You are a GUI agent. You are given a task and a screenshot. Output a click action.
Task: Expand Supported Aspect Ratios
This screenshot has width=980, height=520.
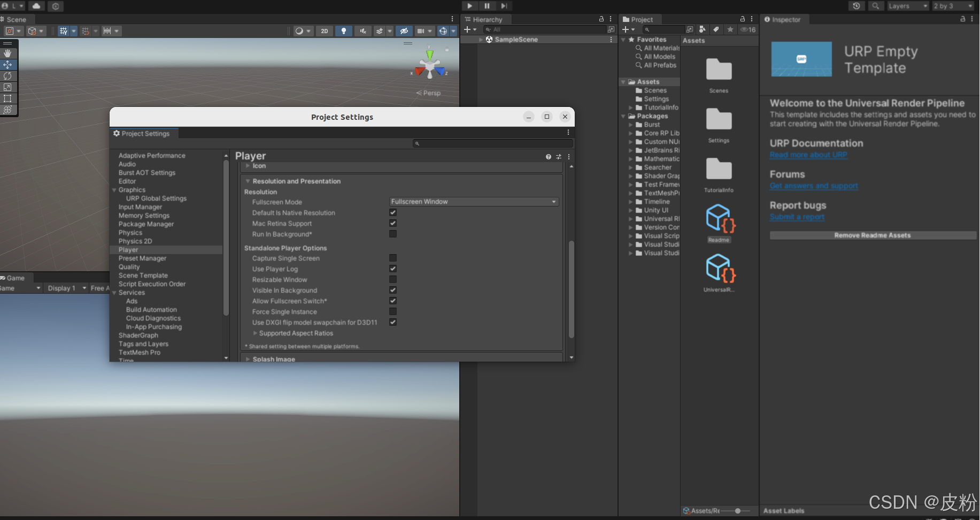[x=255, y=333]
